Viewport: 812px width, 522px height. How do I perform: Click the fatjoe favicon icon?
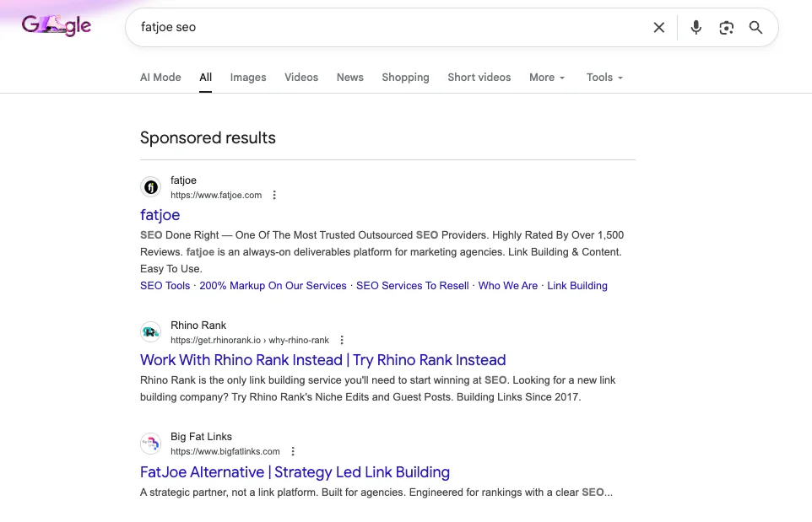click(x=151, y=186)
